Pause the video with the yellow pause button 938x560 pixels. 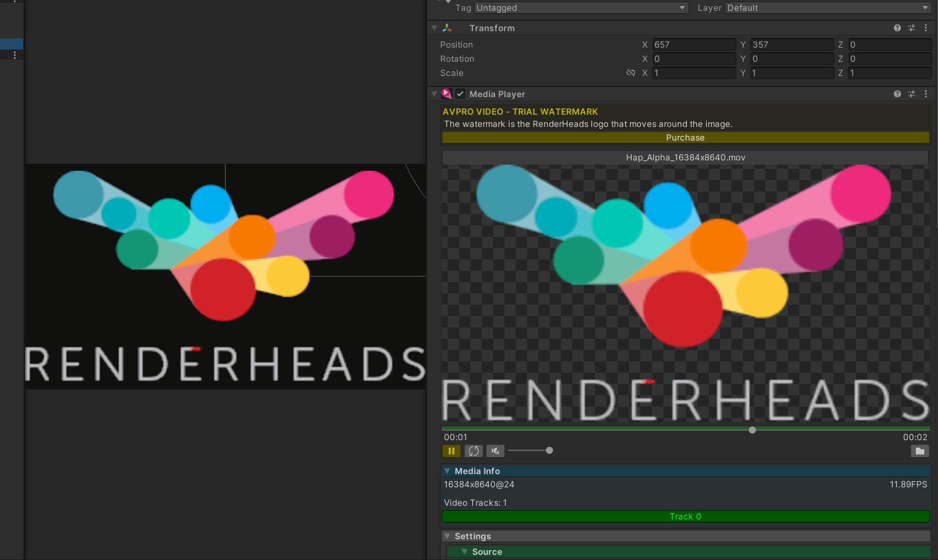(451, 451)
